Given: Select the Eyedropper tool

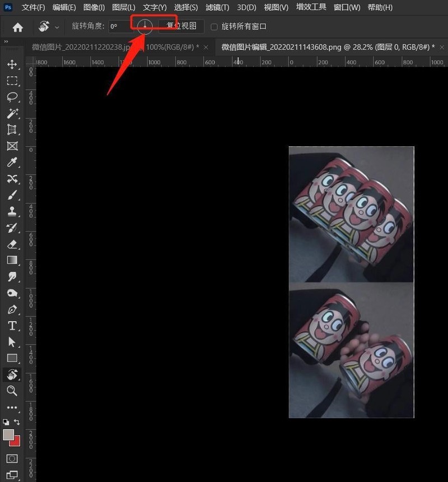Looking at the screenshot, I should tap(12, 163).
